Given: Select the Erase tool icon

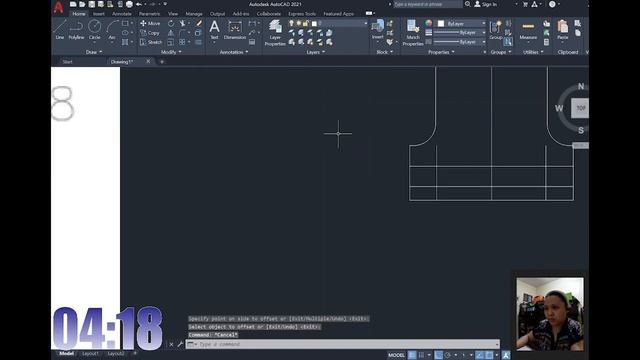Looking at the screenshot, I should (x=199, y=23).
